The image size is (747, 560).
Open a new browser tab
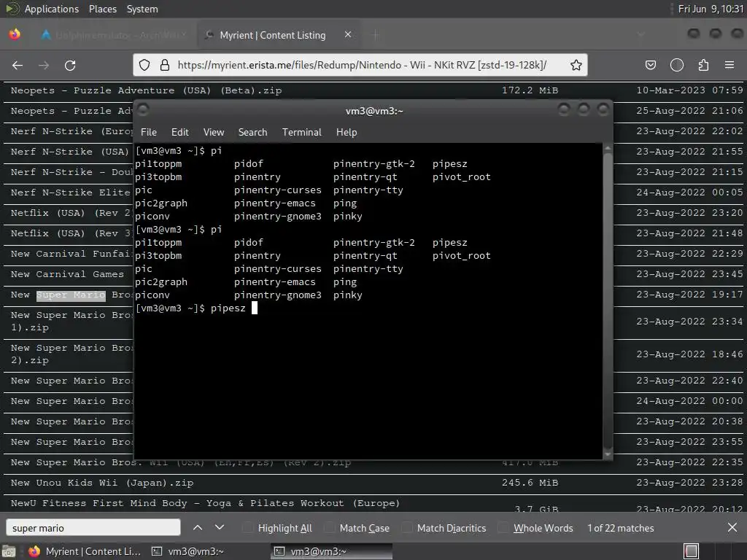[x=376, y=35]
